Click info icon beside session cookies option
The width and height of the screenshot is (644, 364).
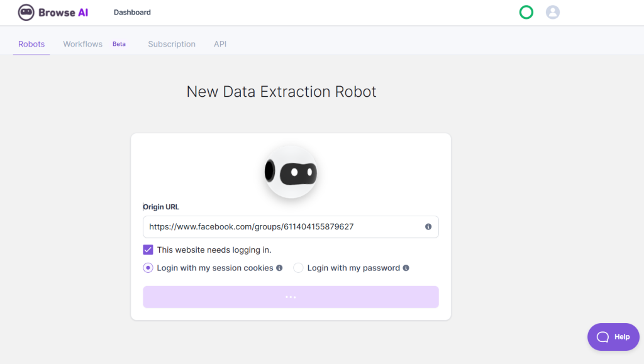[x=279, y=268]
